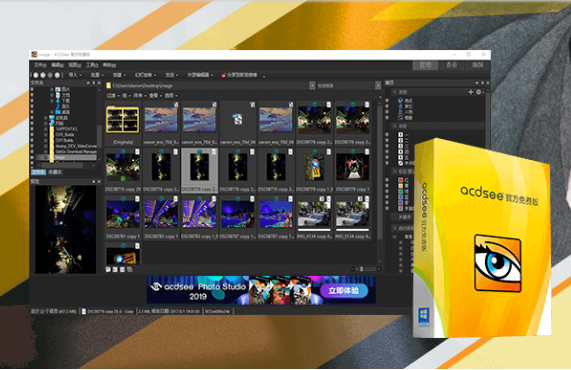Switch to the 查看 View mode tab

click(452, 65)
